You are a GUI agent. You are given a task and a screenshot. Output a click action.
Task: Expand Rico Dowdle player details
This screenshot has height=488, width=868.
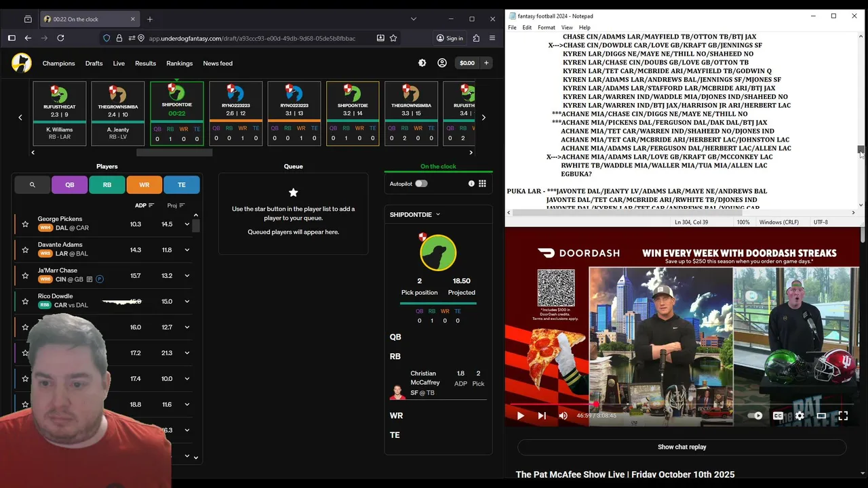tap(187, 301)
